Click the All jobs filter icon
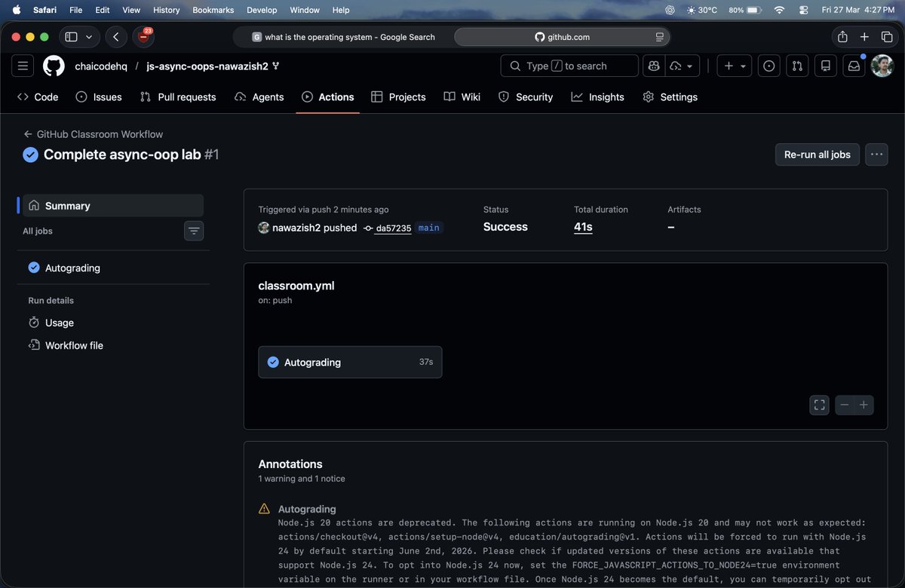The height and width of the screenshot is (588, 905). (x=194, y=231)
